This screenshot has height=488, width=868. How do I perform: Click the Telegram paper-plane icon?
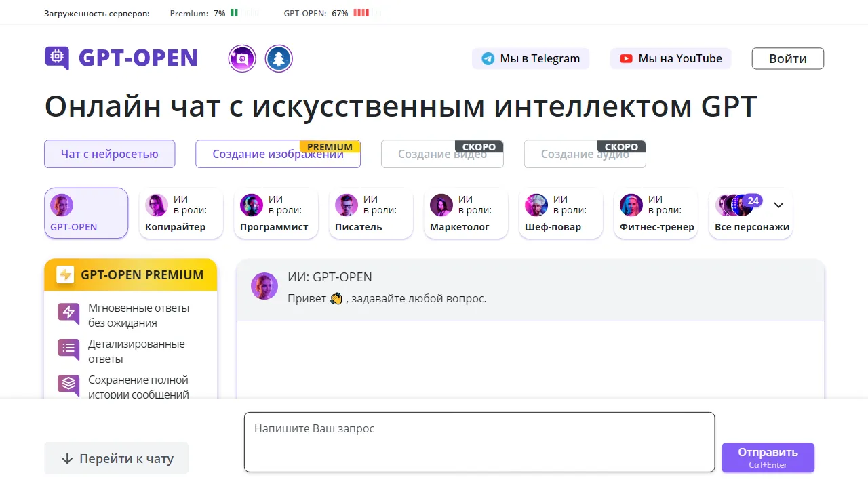click(x=488, y=58)
